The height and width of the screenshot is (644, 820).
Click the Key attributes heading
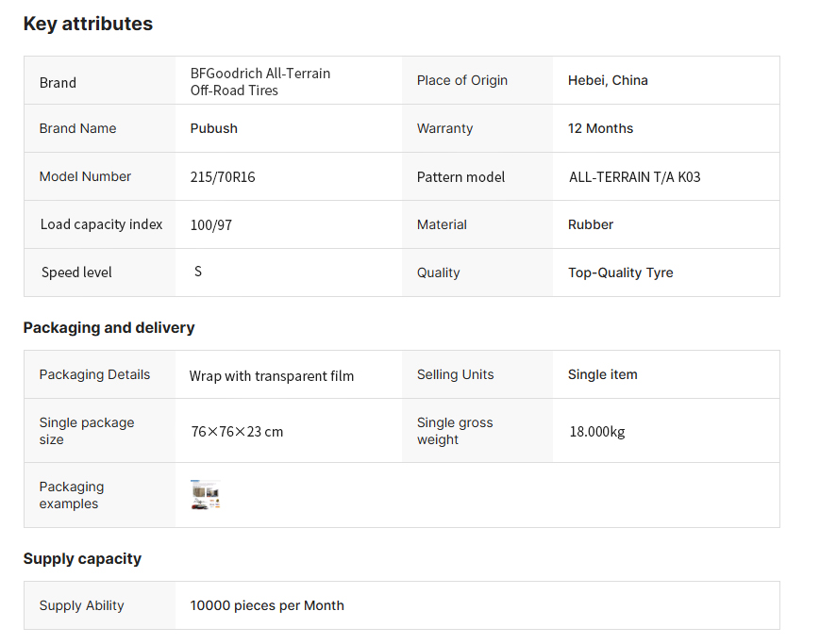[88, 25]
